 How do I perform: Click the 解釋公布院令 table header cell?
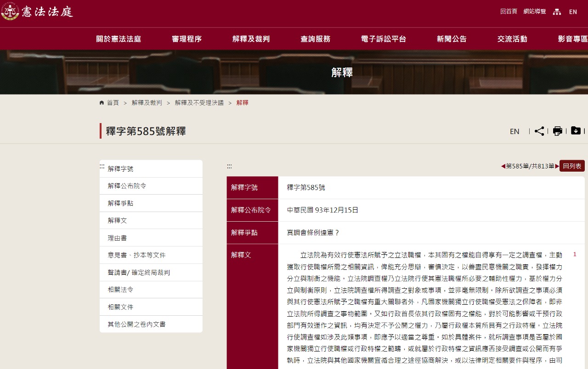pos(252,210)
